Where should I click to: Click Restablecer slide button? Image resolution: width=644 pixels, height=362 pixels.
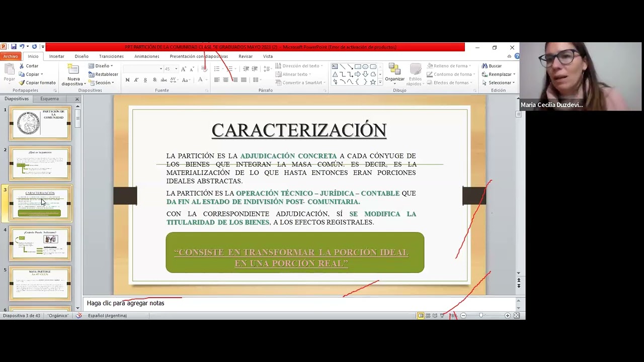[x=103, y=74]
